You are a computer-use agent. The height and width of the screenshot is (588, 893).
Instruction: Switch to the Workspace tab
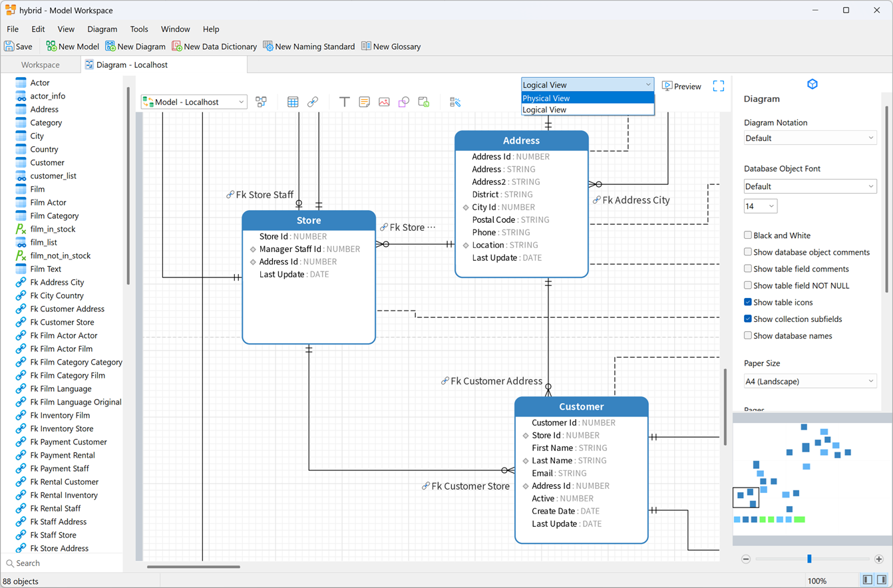pyautogui.click(x=41, y=65)
